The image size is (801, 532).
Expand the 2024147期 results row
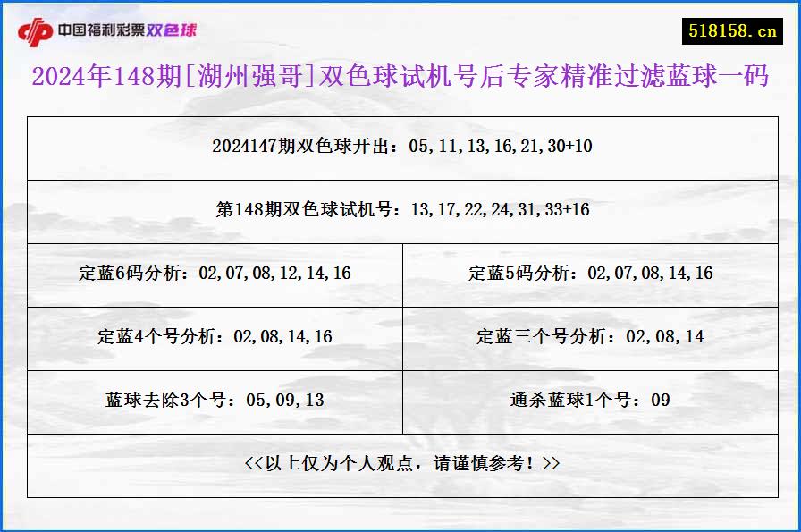coord(400,148)
